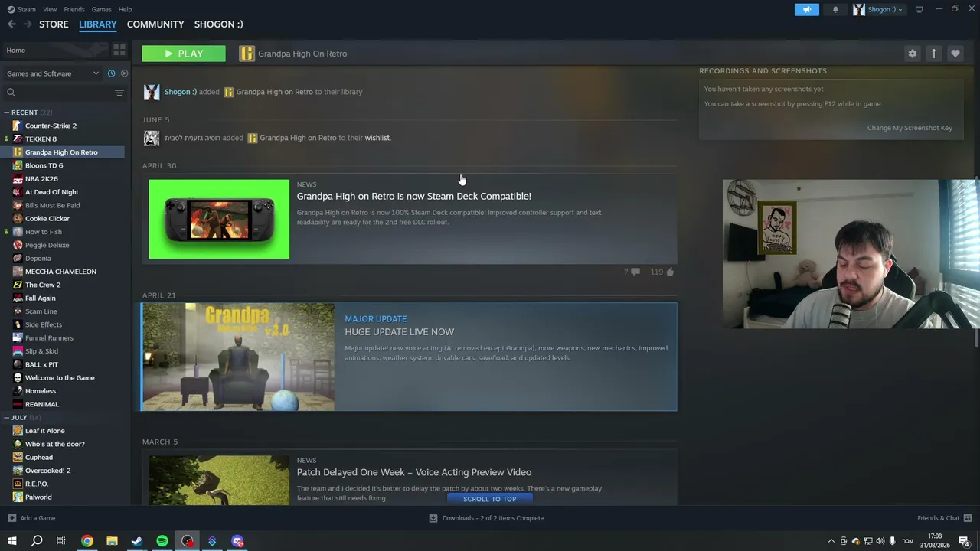Select R.E.P.O. in the library
980x551 pixels.
[x=37, y=484]
